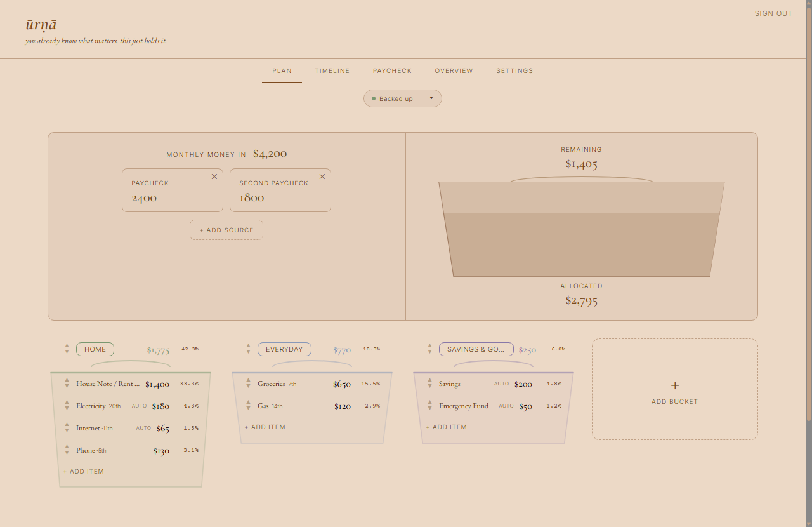Toggle AUTO on the Emergency Fund item
Screen dimensions: 812x527
(506, 406)
